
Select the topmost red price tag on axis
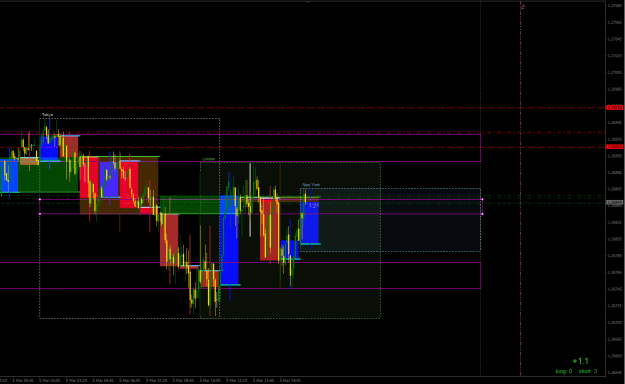point(614,108)
